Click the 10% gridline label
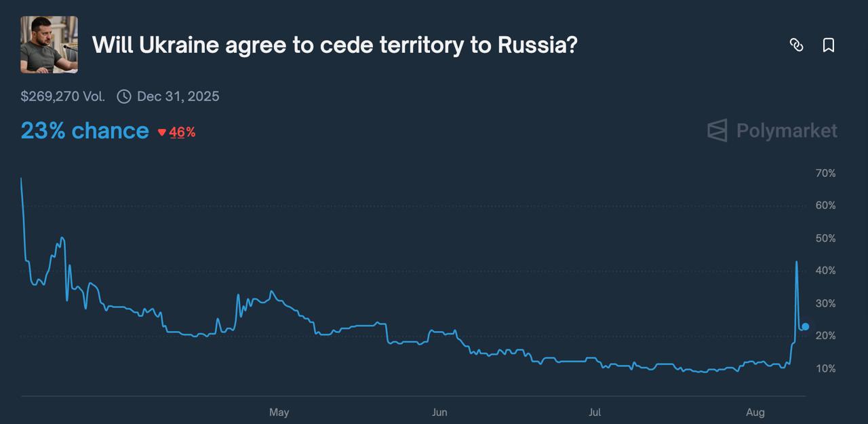The width and height of the screenshot is (868, 424). click(825, 368)
